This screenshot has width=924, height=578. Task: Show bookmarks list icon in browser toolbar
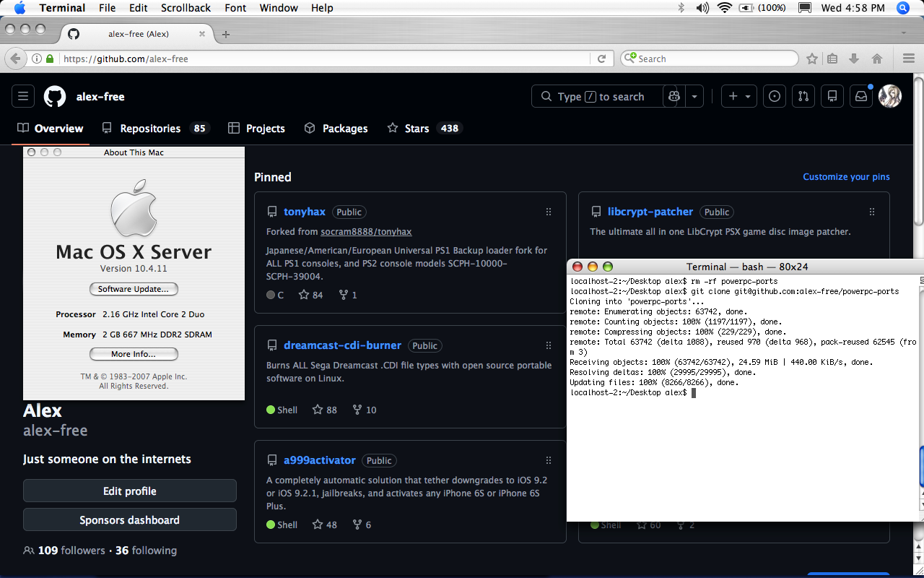pos(832,59)
